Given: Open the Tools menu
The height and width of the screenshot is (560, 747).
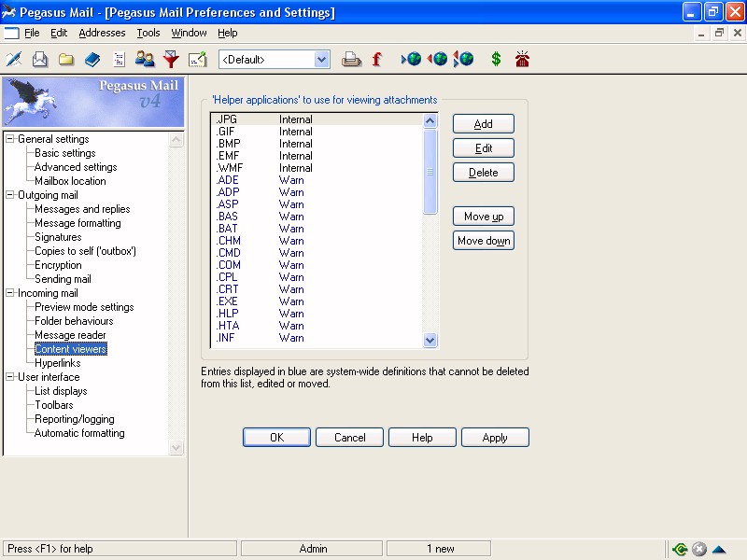Looking at the screenshot, I should pyautogui.click(x=148, y=33).
